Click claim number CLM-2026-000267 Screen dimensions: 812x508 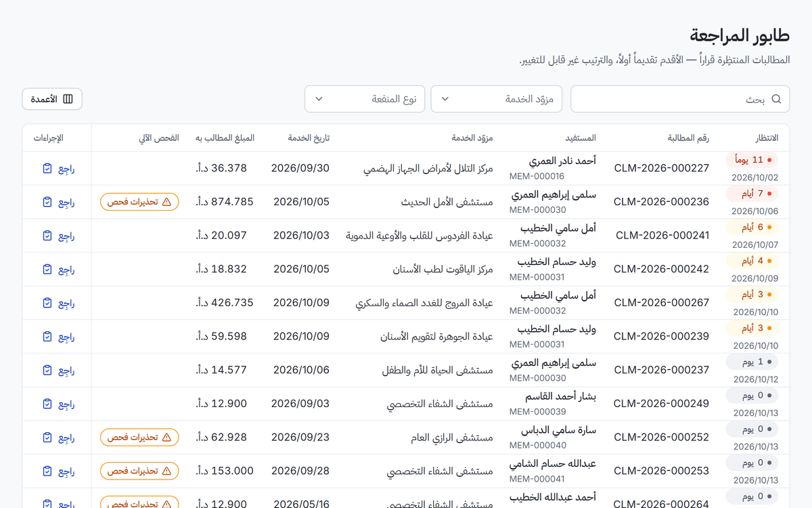point(661,303)
